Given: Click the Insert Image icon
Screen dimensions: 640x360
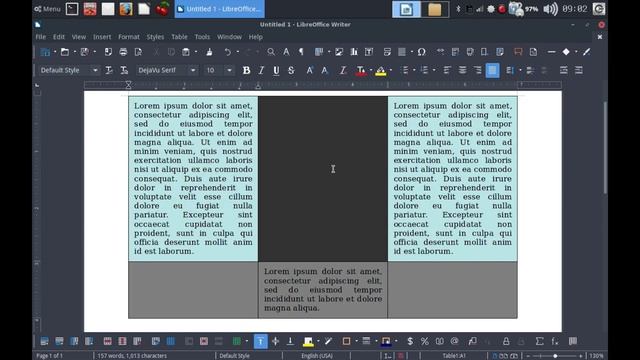Looking at the screenshot, I should pyautogui.click(x=339, y=52).
